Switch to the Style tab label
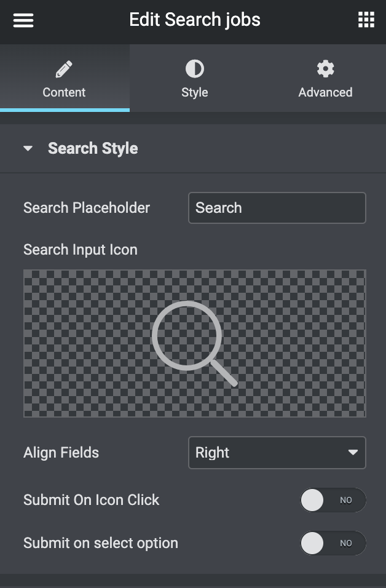The height and width of the screenshot is (588, 386). click(x=195, y=92)
